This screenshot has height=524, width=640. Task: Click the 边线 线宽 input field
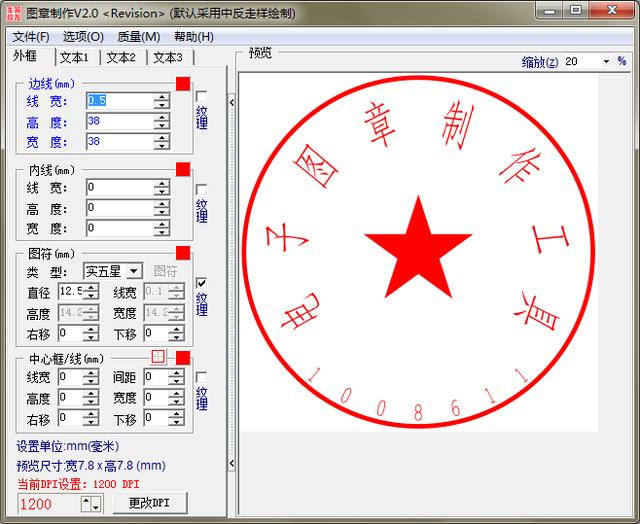pos(120,100)
